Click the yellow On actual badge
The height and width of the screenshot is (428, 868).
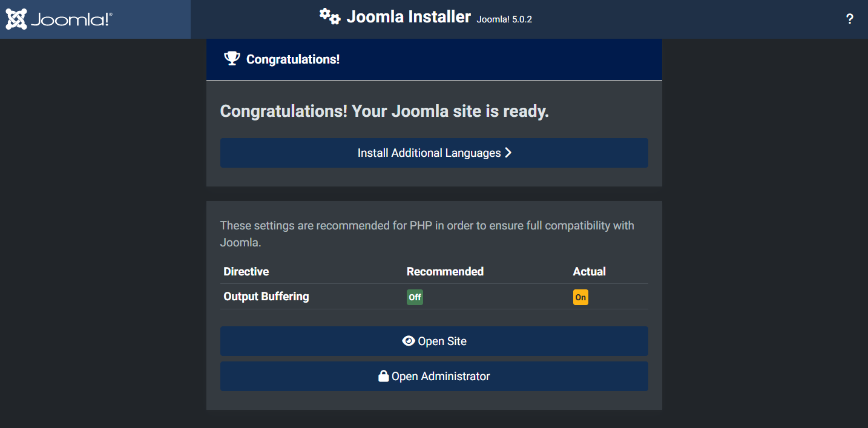click(580, 297)
